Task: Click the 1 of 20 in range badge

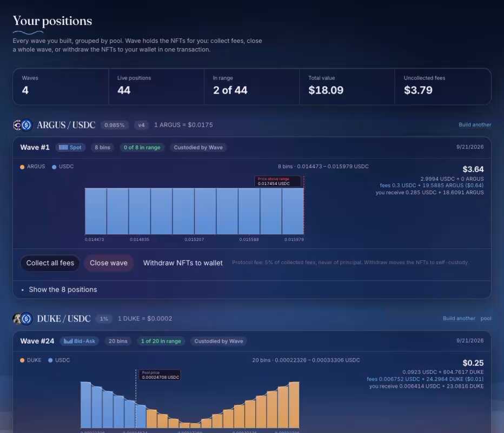Action: 161,341
